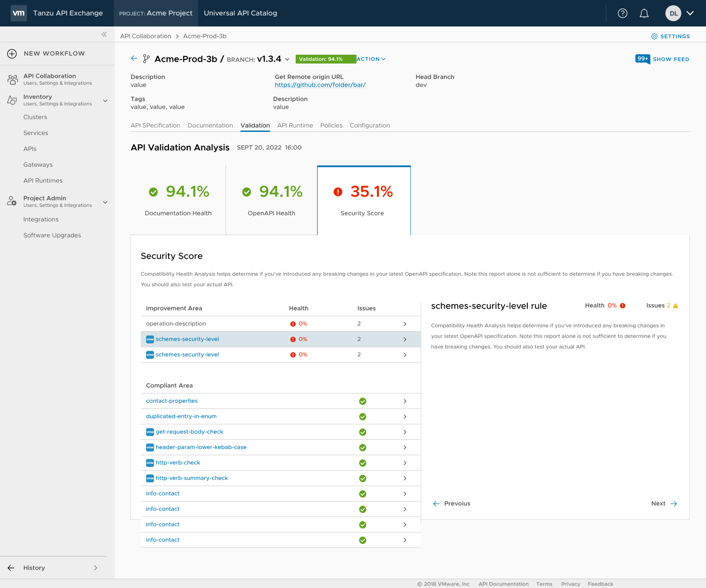Select Project: Acme Project header item

156,13
